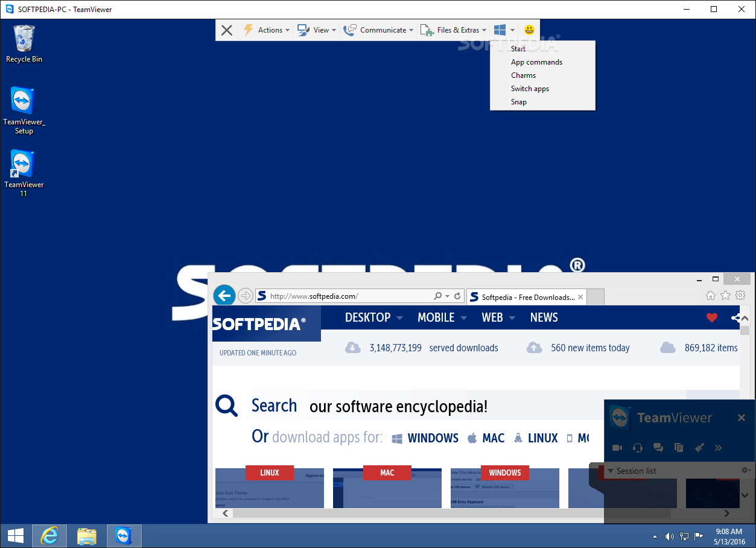Click the LINUX download apps link
The image size is (756, 548).
(x=536, y=438)
